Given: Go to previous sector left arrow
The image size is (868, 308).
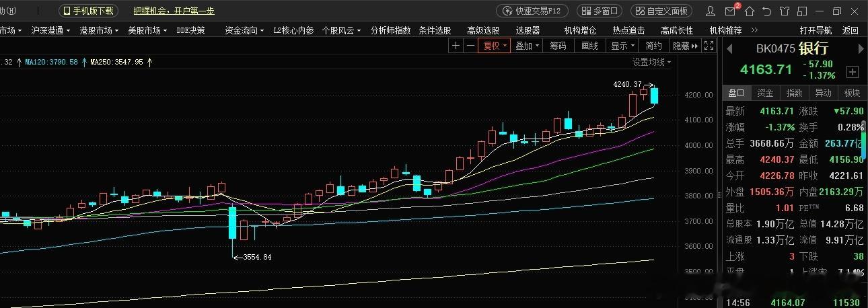Looking at the screenshot, I should pos(729,49).
